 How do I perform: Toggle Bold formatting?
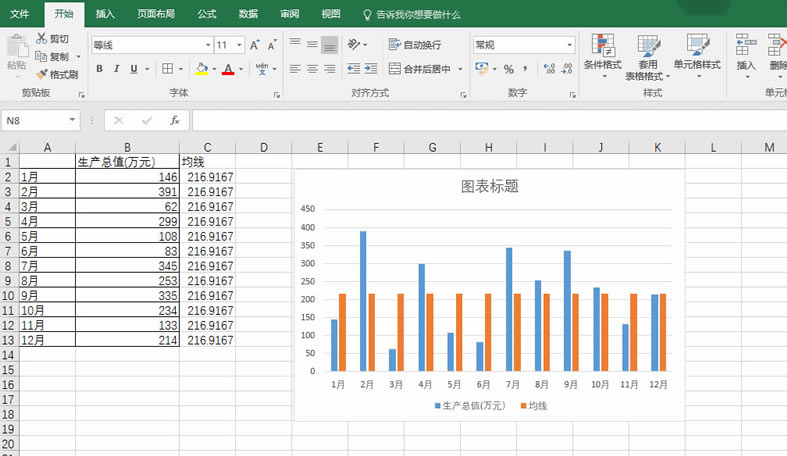pos(100,69)
